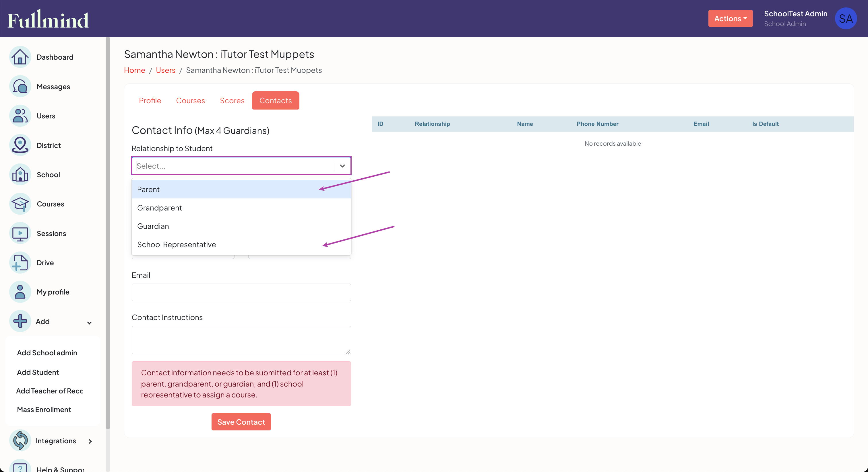Click into the Email input field
868x472 pixels.
[241, 292]
